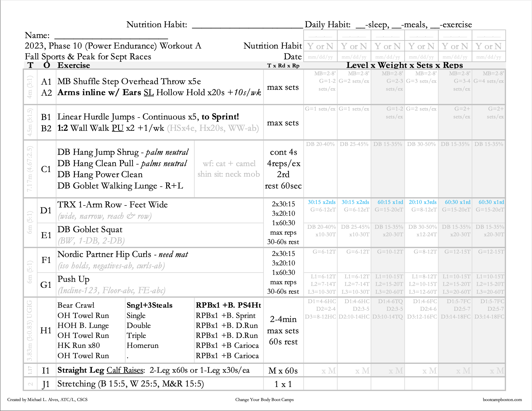Click '4m (3:1)' vertical timing label
Screen dimensions: 532x411
30,87
